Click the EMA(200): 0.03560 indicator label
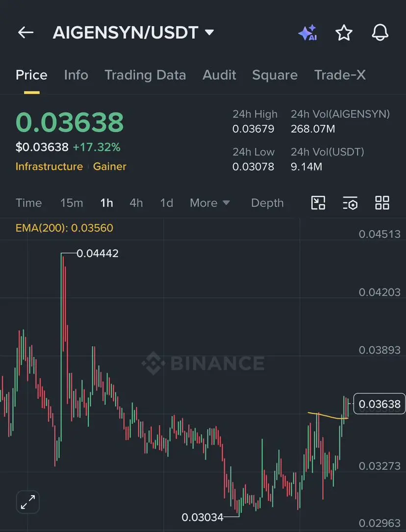The image size is (406, 532). click(x=64, y=228)
